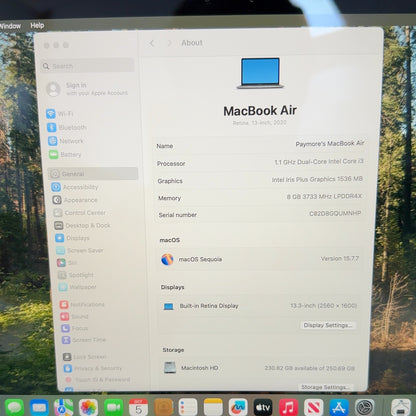Click the macOS Sequoia logo icon

tap(167, 259)
